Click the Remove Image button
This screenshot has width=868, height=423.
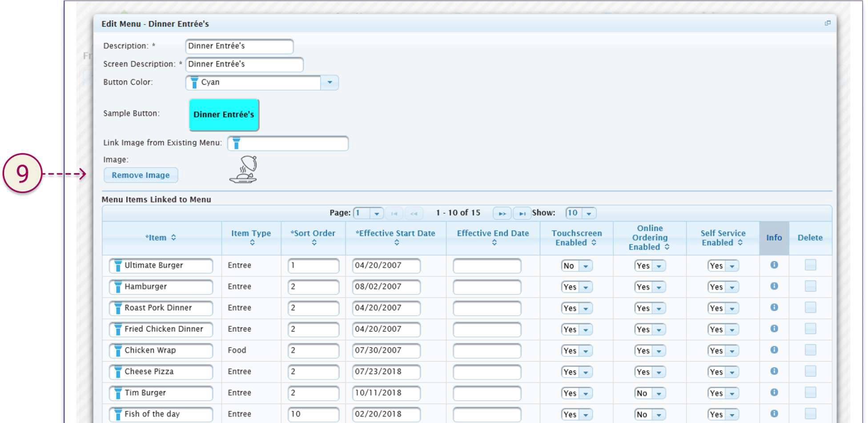pos(141,175)
